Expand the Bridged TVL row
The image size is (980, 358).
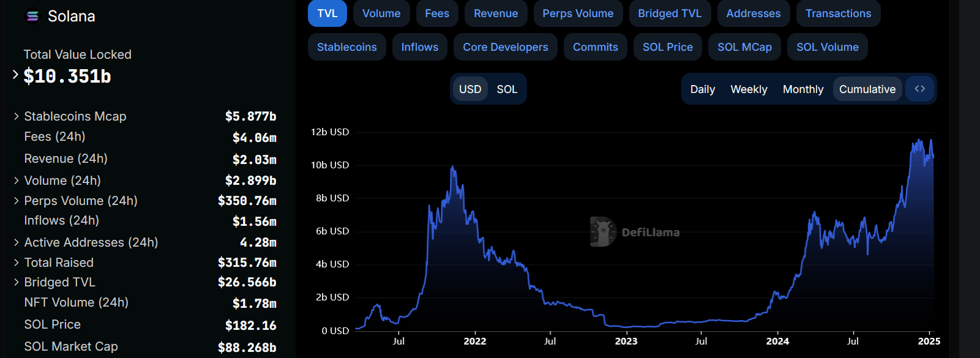coord(17,282)
